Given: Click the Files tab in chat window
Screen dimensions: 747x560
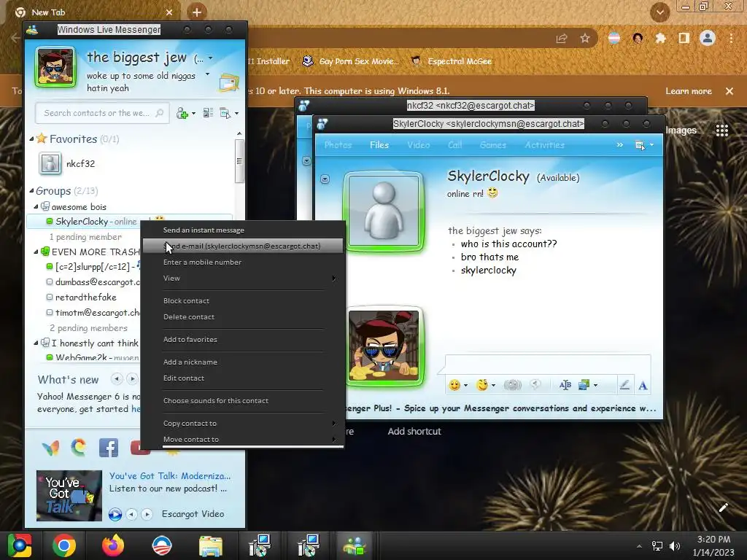Looking at the screenshot, I should tap(379, 145).
